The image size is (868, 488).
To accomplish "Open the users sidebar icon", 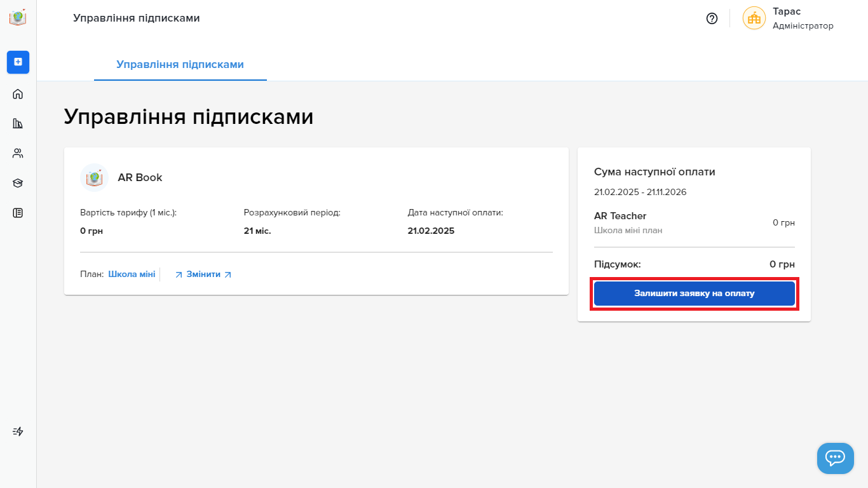I will (18, 153).
